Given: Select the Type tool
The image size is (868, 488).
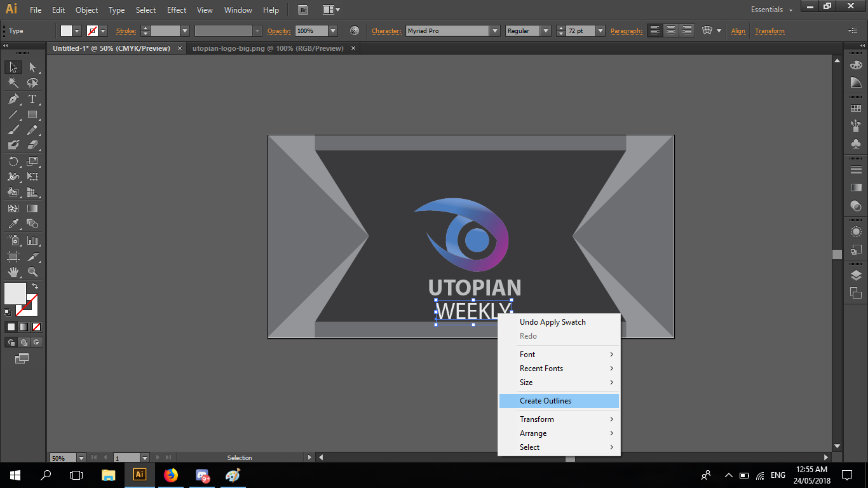Looking at the screenshot, I should [x=32, y=99].
